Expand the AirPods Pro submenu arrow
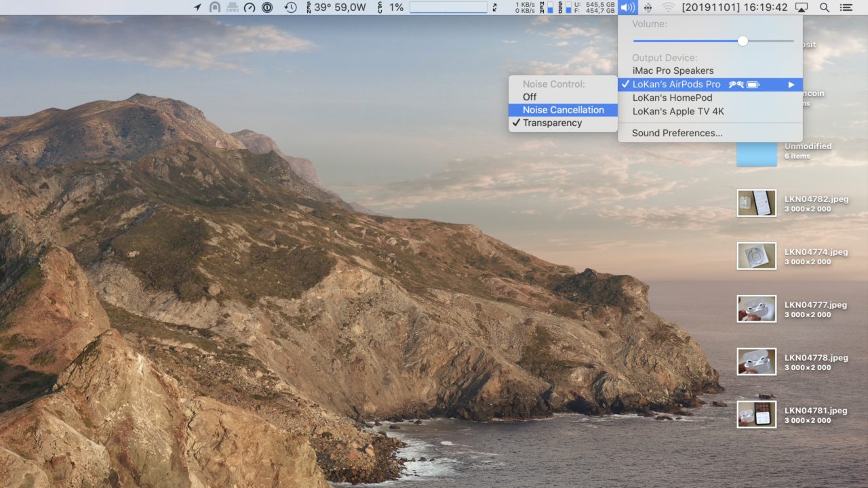 [x=791, y=85]
